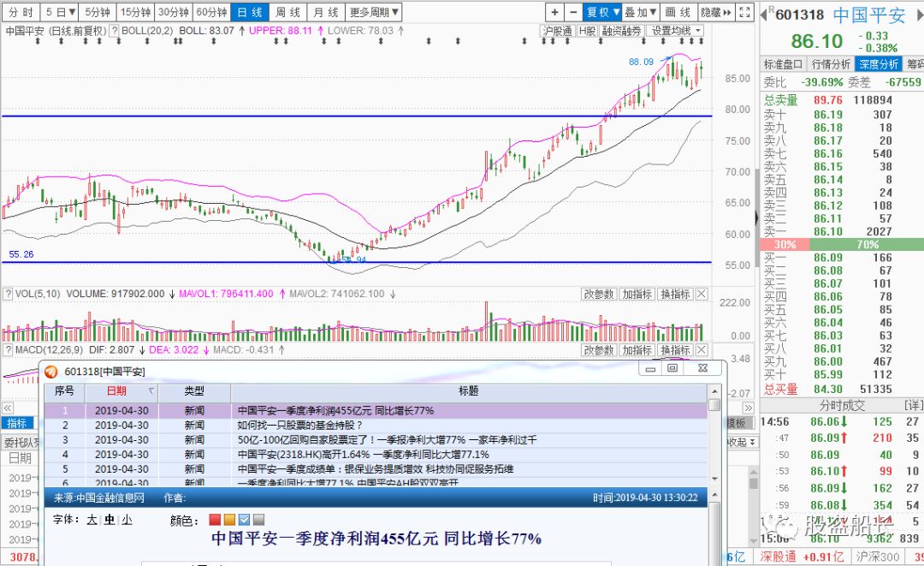Expand hidden tools via 隐藏 button
This screenshot has width=924, height=566.
[715, 12]
